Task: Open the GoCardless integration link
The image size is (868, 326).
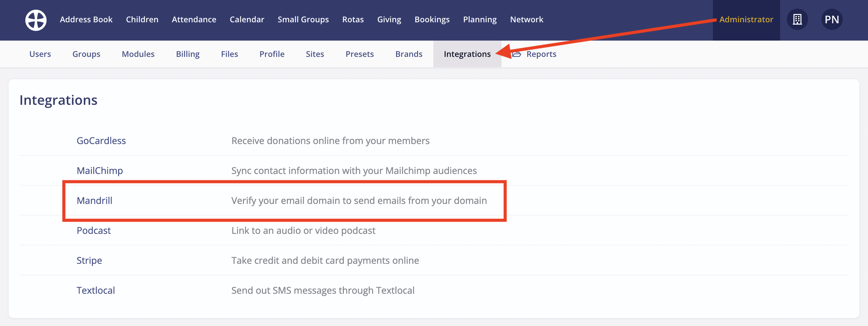Action: coord(101,141)
